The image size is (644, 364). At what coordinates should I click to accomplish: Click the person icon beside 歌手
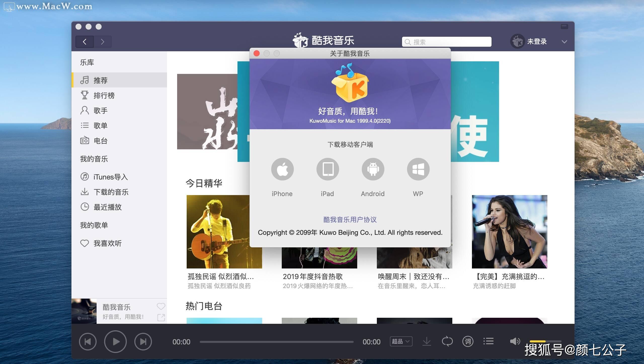click(85, 110)
